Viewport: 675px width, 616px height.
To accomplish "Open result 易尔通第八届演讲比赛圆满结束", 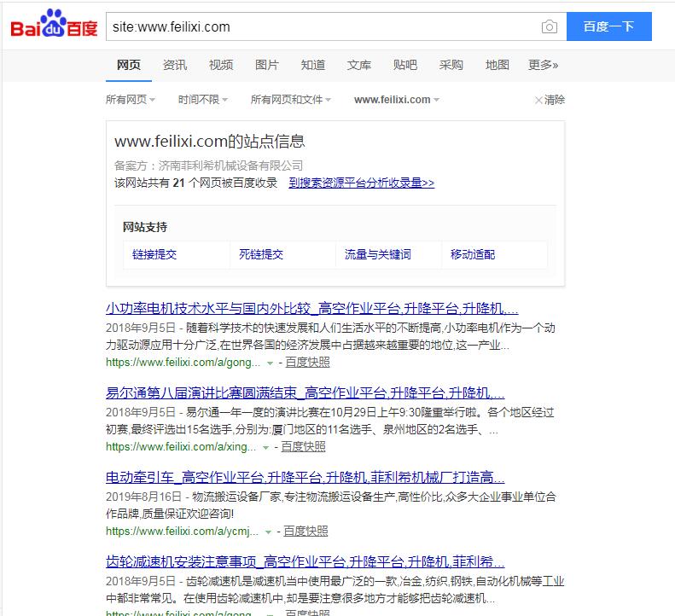I will pyautogui.click(x=305, y=392).
